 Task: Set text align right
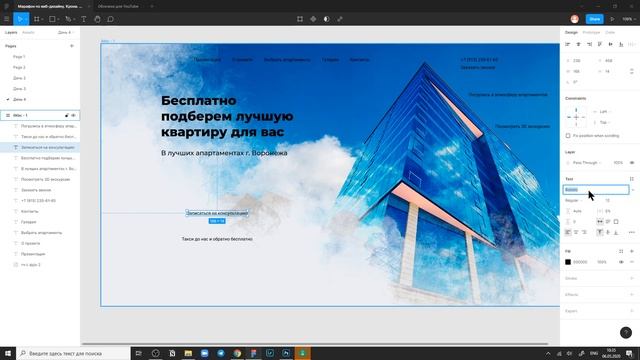click(x=584, y=232)
